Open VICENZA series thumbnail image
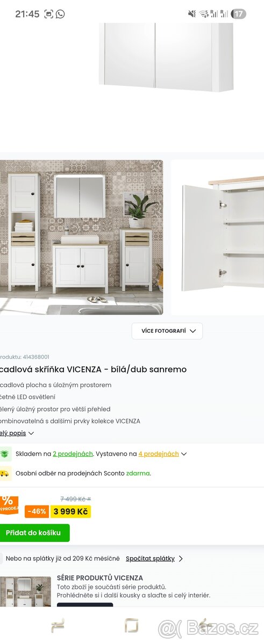Image resolution: width=264 pixels, height=644 pixels. click(25, 591)
